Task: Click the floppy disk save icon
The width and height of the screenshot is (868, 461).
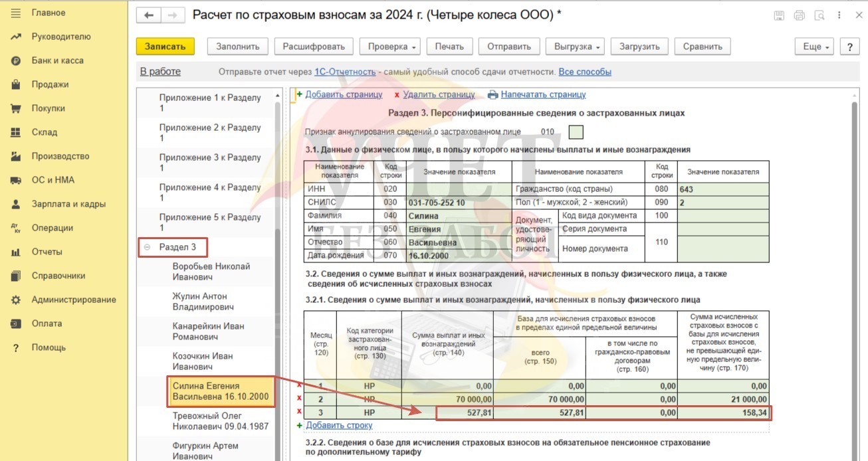Action: [x=779, y=15]
